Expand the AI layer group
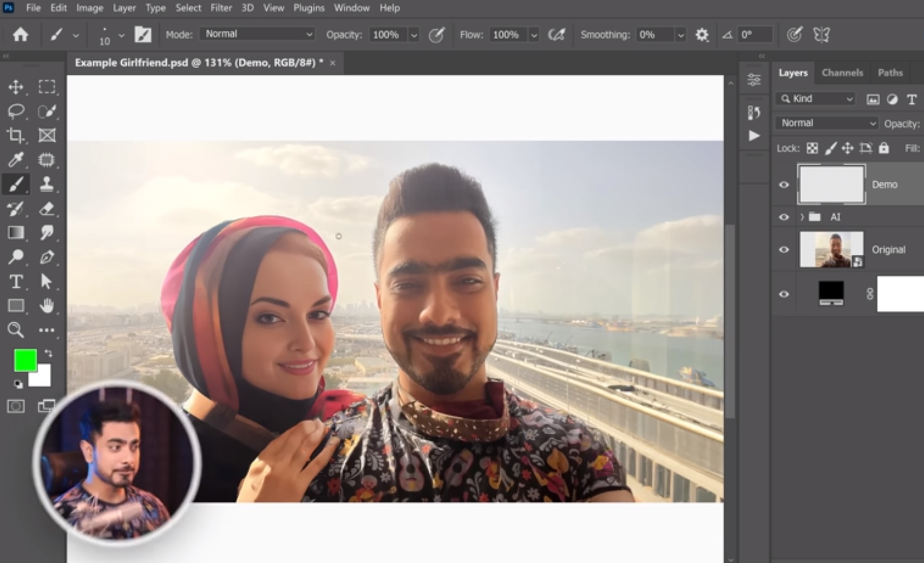Image resolution: width=924 pixels, height=563 pixels. 801,216
